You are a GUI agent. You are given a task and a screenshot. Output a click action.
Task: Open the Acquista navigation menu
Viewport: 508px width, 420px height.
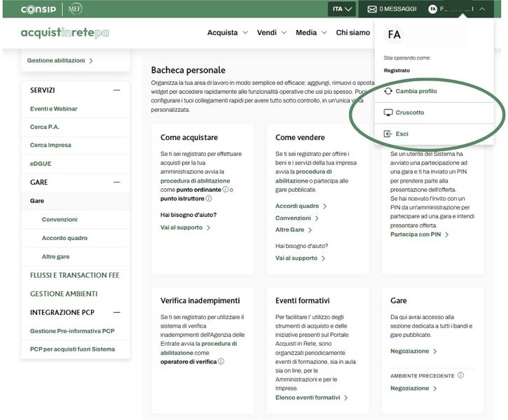227,33
